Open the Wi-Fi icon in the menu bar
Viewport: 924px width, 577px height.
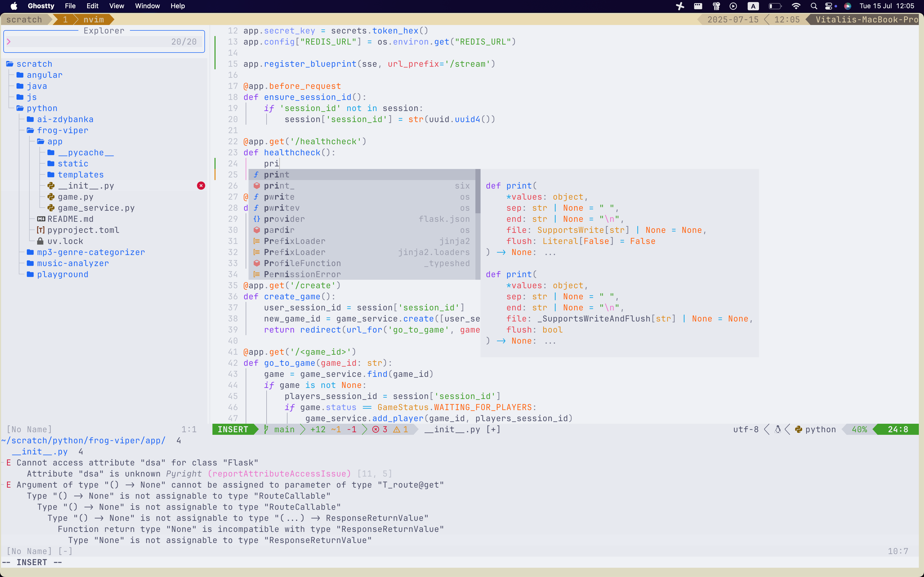click(x=796, y=6)
